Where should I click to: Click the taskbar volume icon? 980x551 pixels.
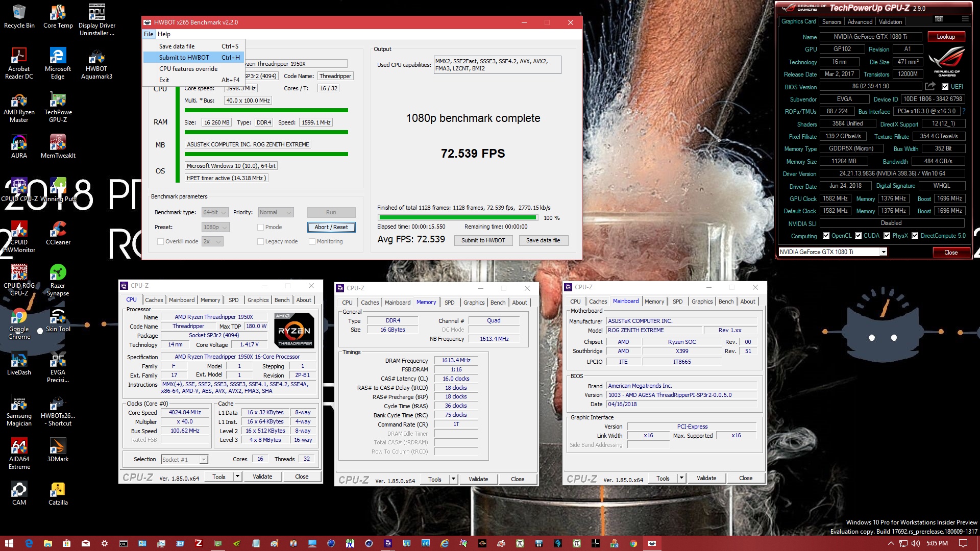(916, 543)
